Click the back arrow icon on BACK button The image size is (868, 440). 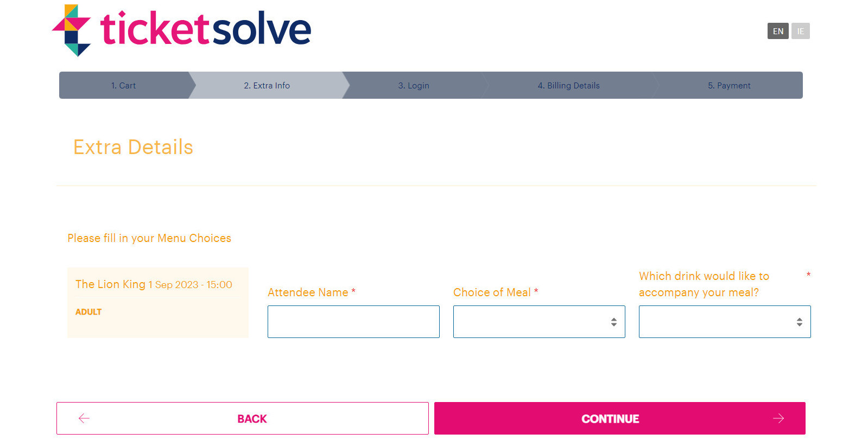pyautogui.click(x=84, y=418)
